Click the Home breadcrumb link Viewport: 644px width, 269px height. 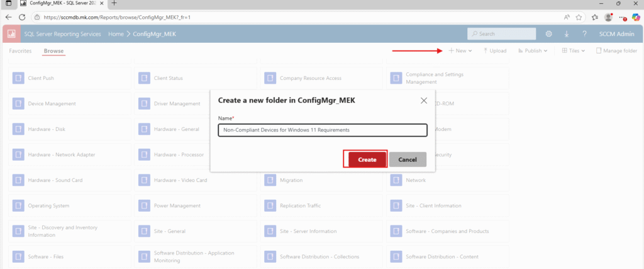click(x=116, y=33)
